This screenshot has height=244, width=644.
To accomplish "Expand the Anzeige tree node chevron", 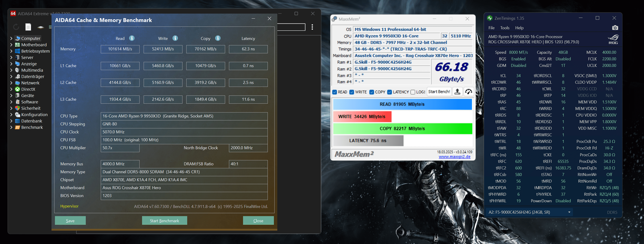I will click(11, 64).
